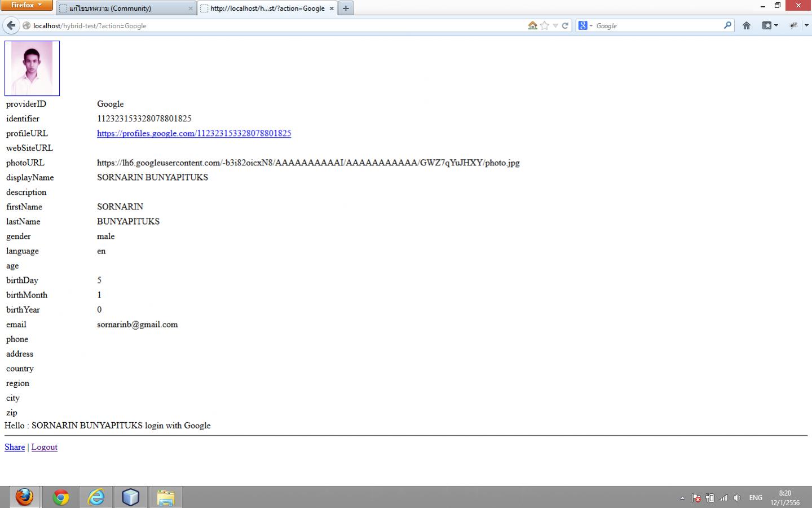Click the country field label
The image size is (812, 508).
point(20,369)
